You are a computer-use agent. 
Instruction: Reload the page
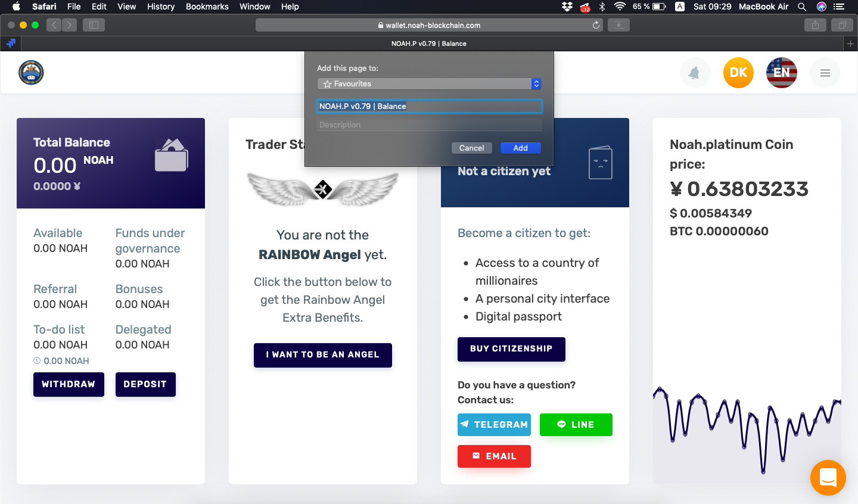[596, 25]
